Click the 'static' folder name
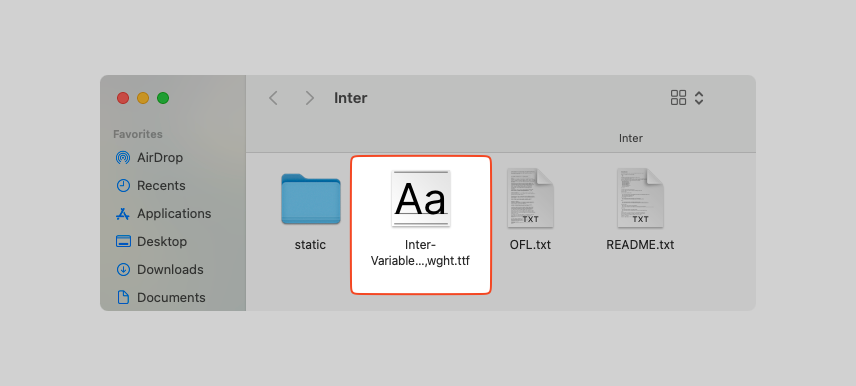 pyautogui.click(x=310, y=245)
